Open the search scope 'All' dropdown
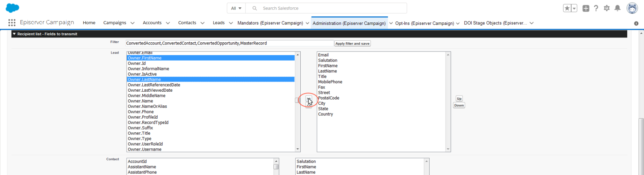Viewport: 644px width, 175px height. click(x=236, y=8)
